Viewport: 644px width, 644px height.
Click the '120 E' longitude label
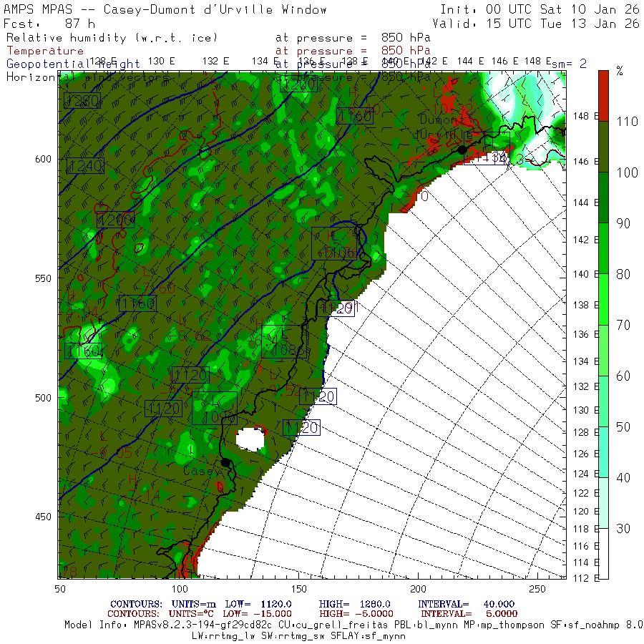[586, 512]
